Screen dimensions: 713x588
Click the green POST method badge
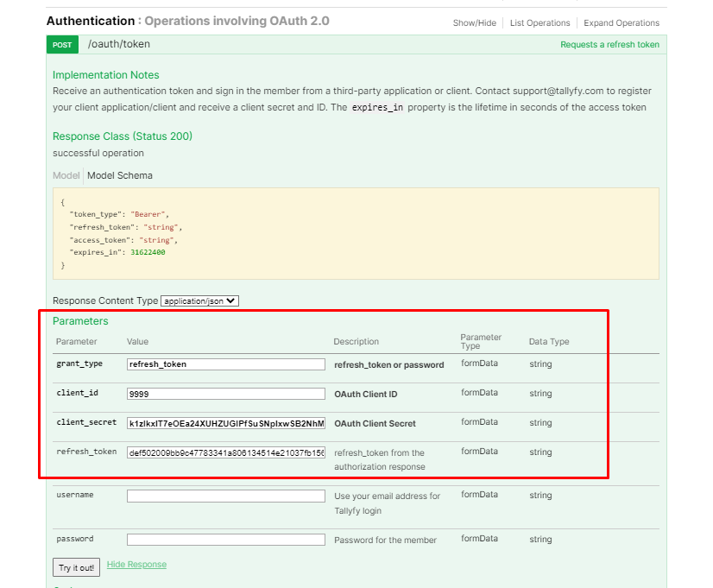pos(61,43)
